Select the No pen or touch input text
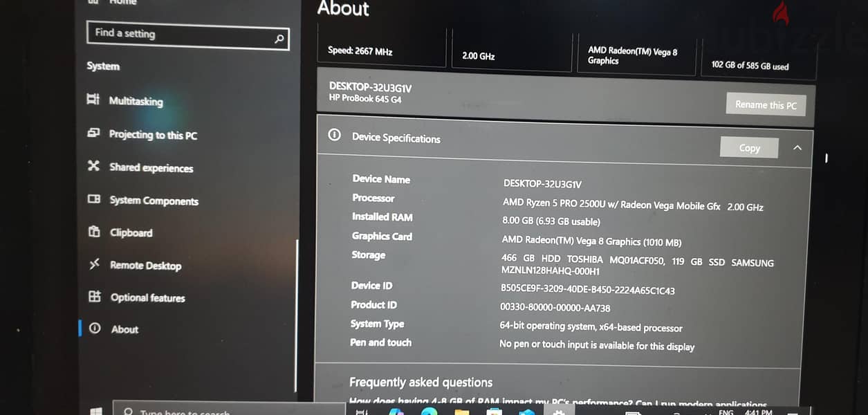 click(597, 344)
